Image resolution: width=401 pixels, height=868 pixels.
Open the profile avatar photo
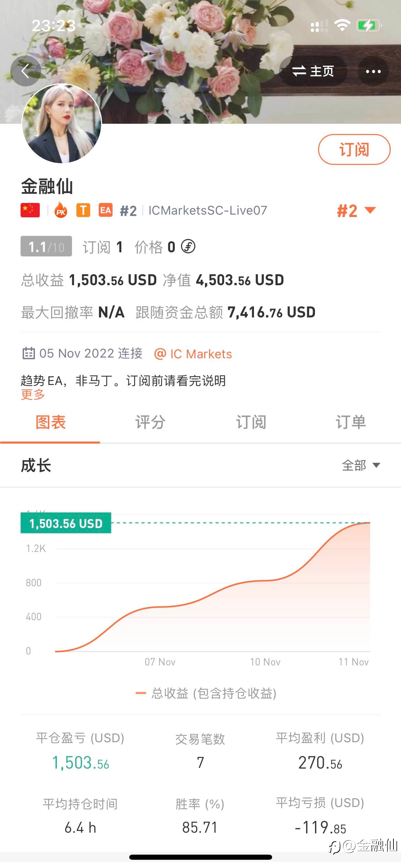tap(62, 123)
